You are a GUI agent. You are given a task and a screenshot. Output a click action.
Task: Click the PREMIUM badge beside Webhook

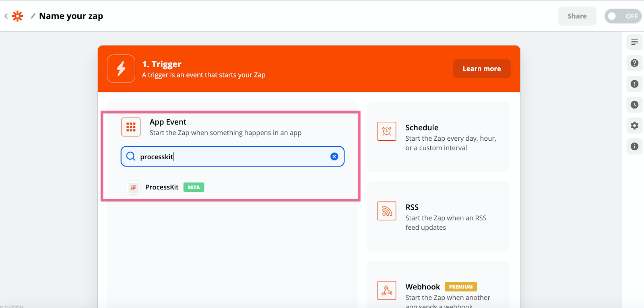tap(461, 287)
